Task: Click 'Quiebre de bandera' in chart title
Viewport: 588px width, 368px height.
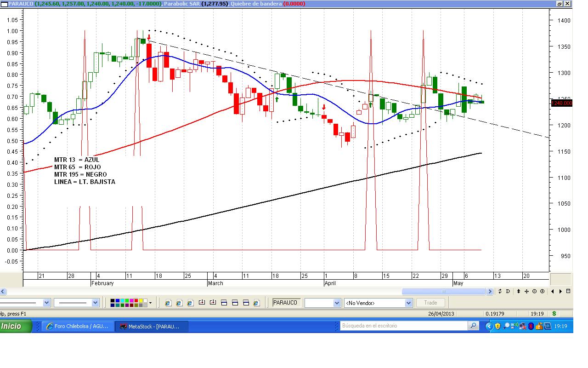Action: 255,4
